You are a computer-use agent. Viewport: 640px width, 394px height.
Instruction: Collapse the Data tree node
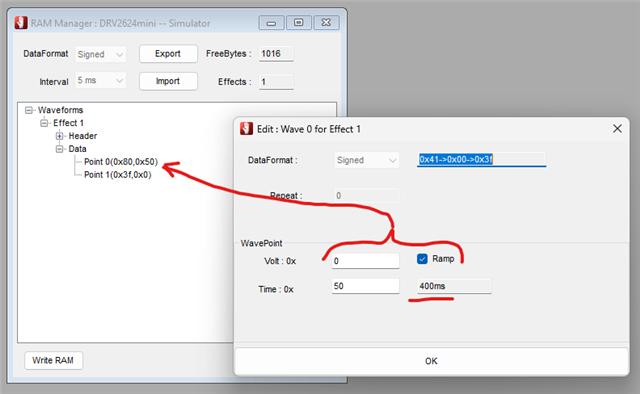coord(60,149)
